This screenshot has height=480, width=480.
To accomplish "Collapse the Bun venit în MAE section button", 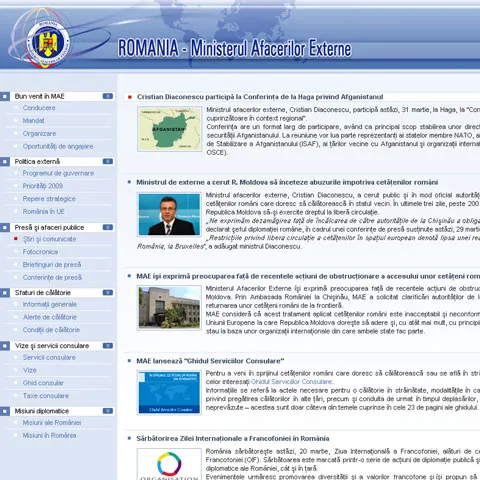I will [x=108, y=96].
